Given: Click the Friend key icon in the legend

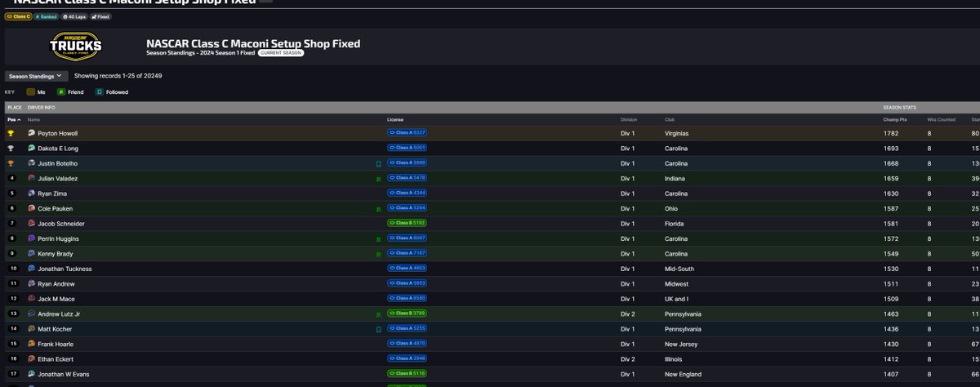Looking at the screenshot, I should 62,92.
